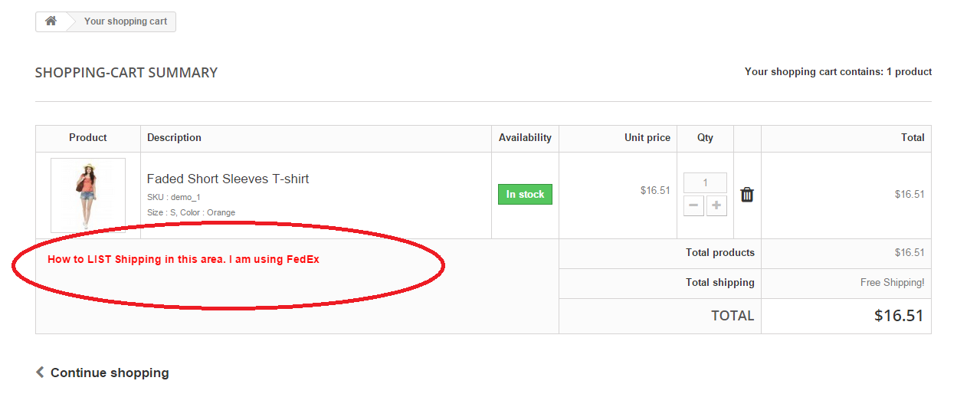Click the Shopping-cart summary heading
The height and width of the screenshot is (394, 980).
tap(126, 73)
